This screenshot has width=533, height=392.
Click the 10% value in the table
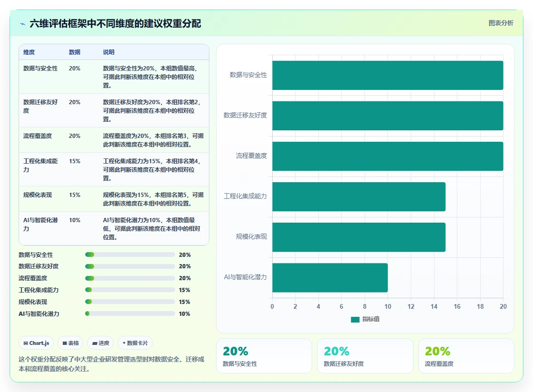[74, 220]
